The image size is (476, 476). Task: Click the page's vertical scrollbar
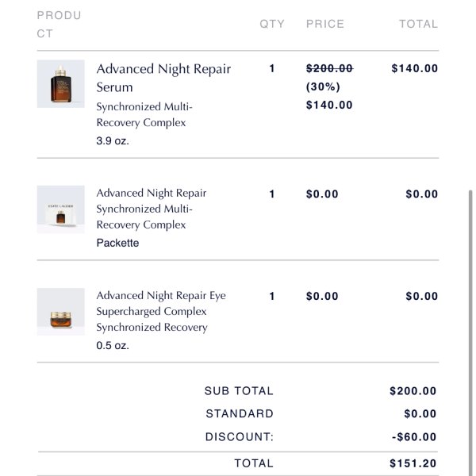tap(470, 332)
